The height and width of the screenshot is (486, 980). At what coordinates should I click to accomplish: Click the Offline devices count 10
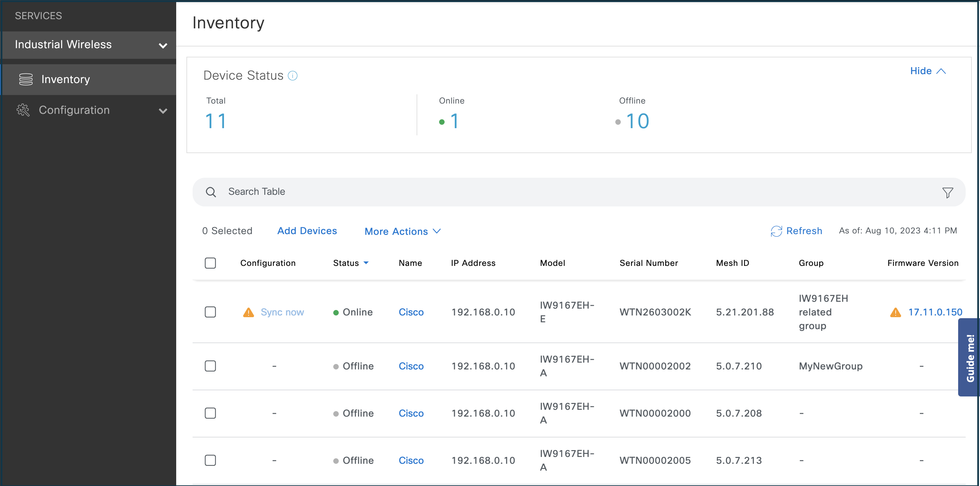click(638, 121)
